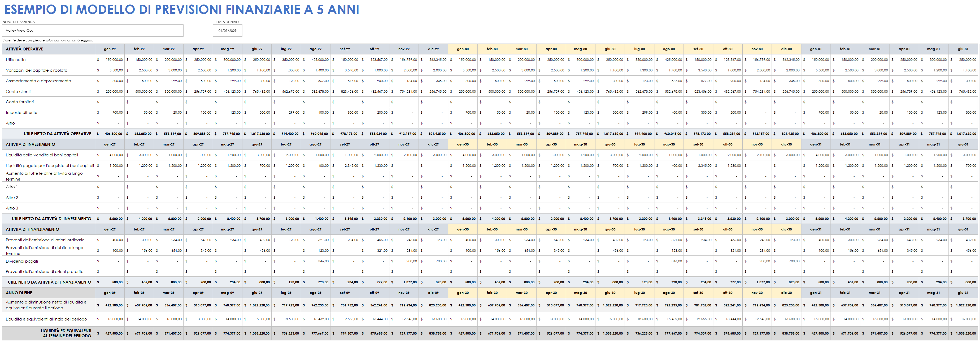
Task: Select 'UTILE NETTO DA ATTIVITÀ DI INVESTIMENTO' label
Action: 51,219
